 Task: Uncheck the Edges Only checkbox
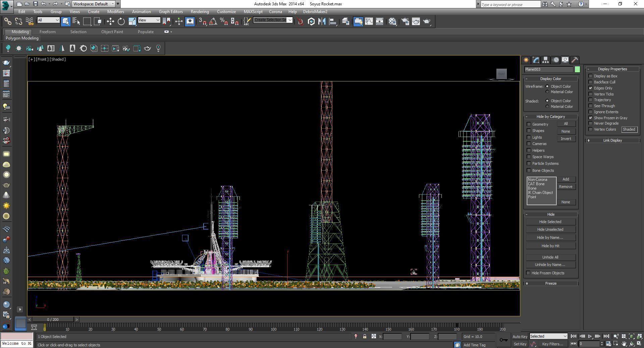click(x=591, y=88)
